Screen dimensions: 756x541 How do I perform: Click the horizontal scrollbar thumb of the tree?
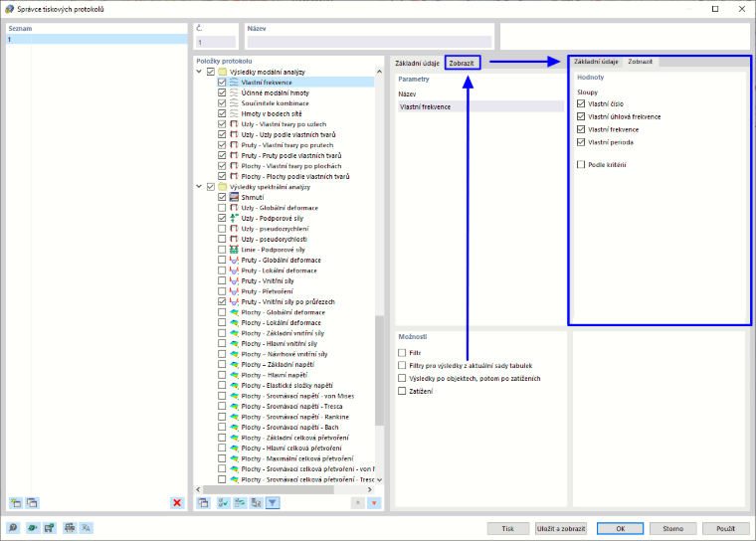click(269, 489)
